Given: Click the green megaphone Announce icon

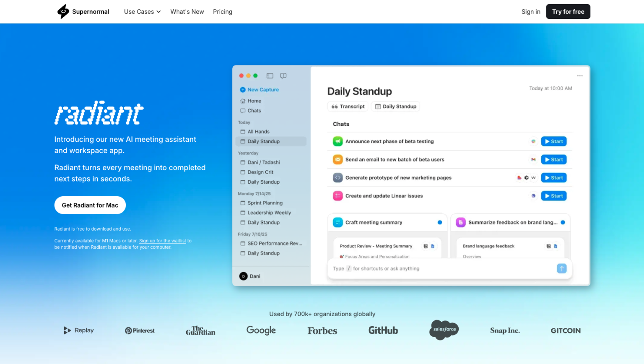Looking at the screenshot, I should click(338, 141).
